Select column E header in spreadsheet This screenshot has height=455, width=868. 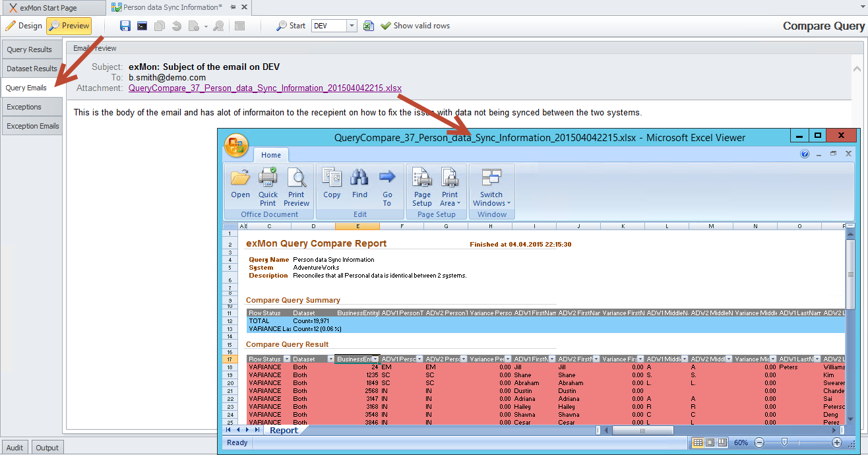click(x=357, y=226)
